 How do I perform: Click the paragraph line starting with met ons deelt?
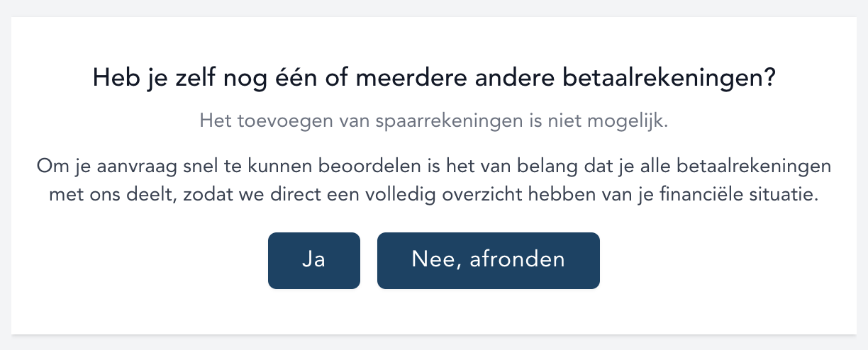pos(433,195)
